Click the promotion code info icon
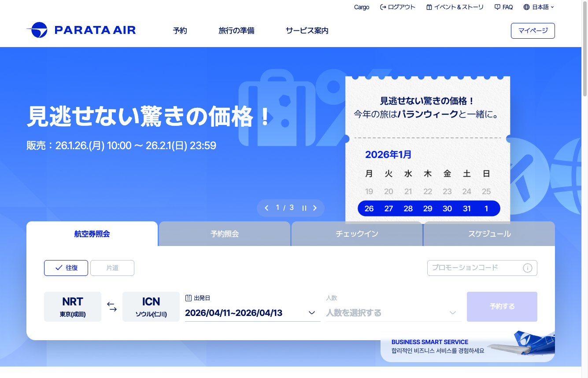 (x=527, y=268)
